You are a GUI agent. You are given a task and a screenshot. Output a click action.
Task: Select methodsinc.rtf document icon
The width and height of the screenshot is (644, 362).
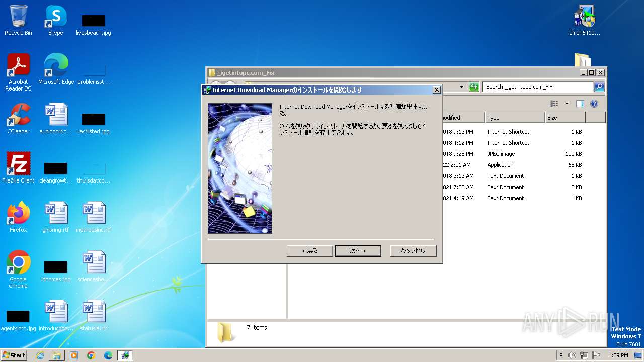point(94,217)
